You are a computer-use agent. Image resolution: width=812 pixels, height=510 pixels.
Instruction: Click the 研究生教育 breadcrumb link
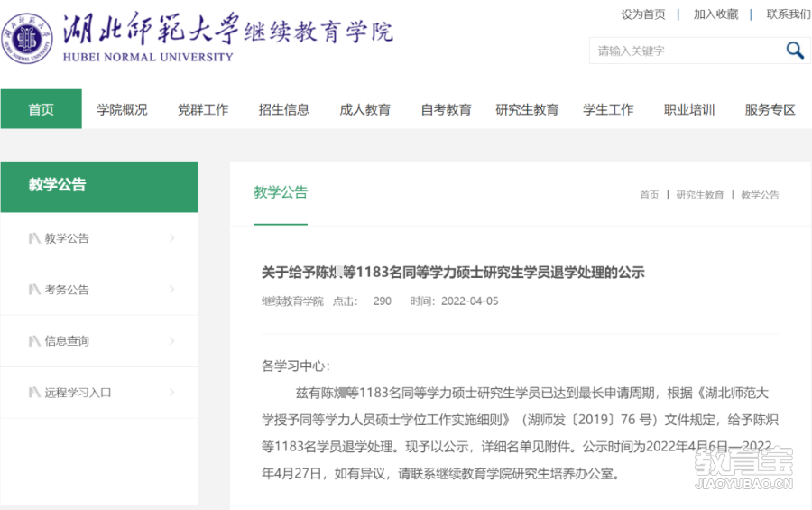pyautogui.click(x=700, y=195)
